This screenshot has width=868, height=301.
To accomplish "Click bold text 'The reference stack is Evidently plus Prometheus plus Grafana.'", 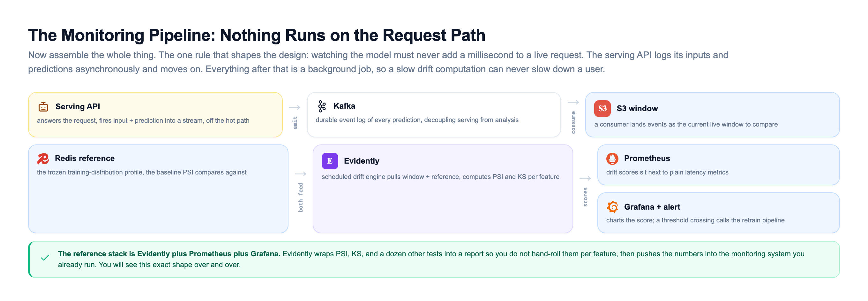I will [169, 254].
